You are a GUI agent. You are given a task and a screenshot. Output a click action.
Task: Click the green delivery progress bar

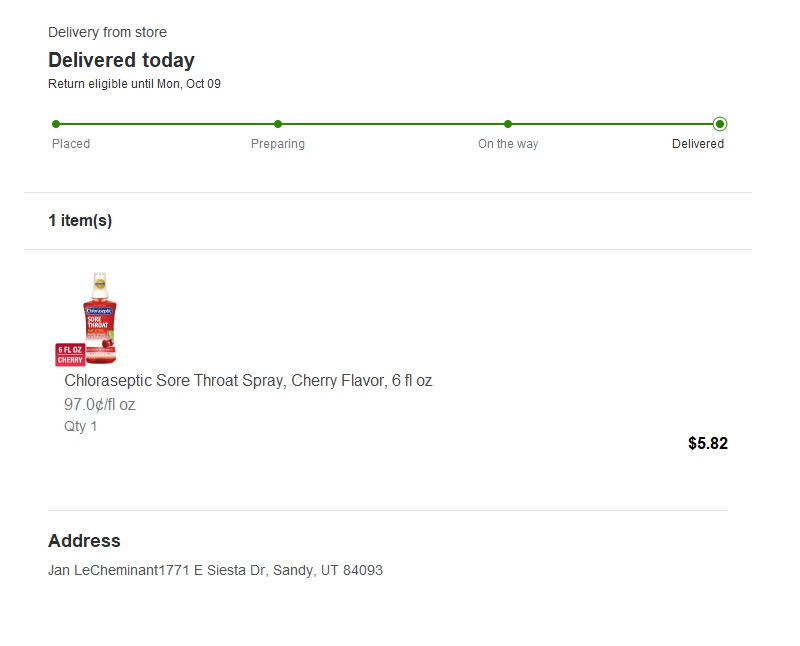390,124
